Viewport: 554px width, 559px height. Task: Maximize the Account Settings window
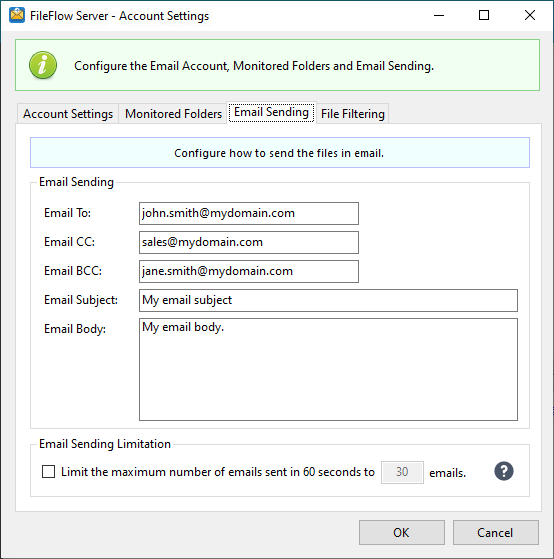484,15
